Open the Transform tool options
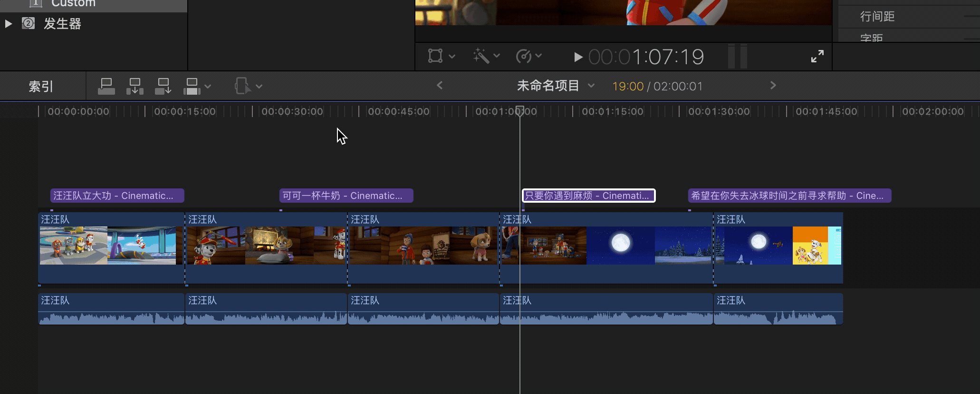 pos(435,56)
